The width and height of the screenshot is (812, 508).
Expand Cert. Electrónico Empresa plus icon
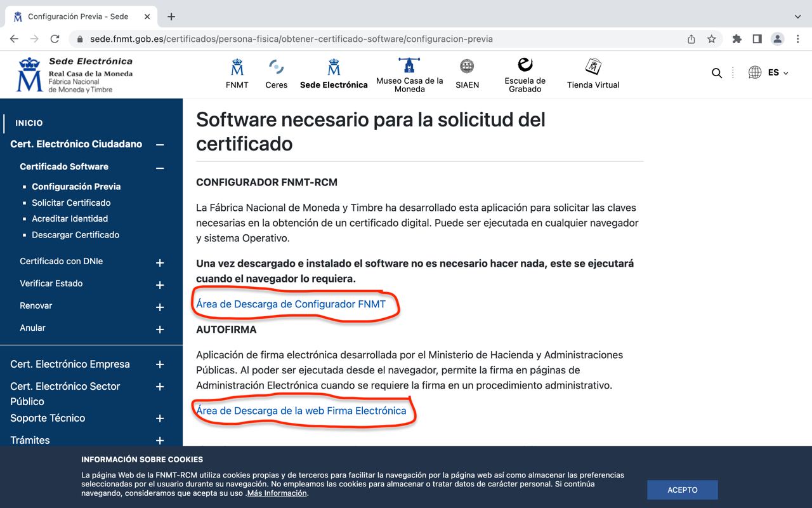[160, 364]
